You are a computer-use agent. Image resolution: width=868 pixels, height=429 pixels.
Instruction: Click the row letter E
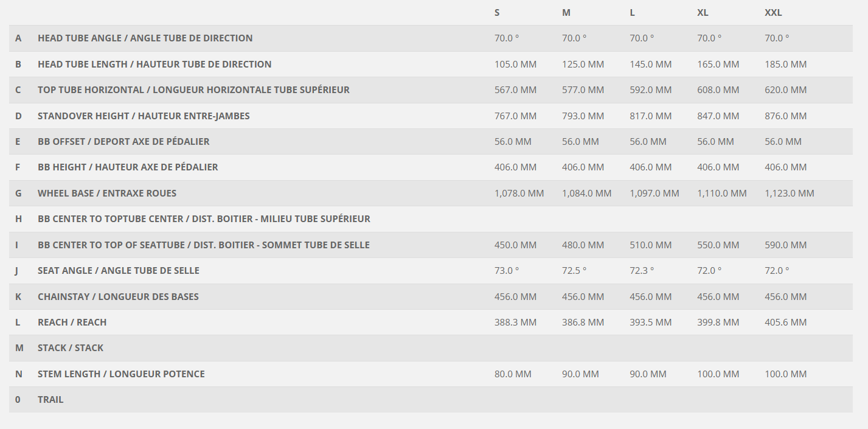pos(18,142)
